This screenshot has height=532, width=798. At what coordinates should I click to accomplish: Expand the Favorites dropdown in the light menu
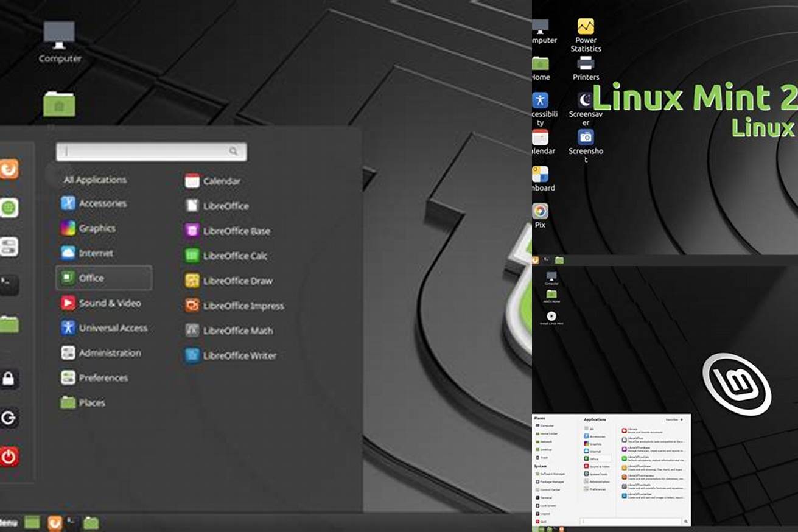coord(674,419)
